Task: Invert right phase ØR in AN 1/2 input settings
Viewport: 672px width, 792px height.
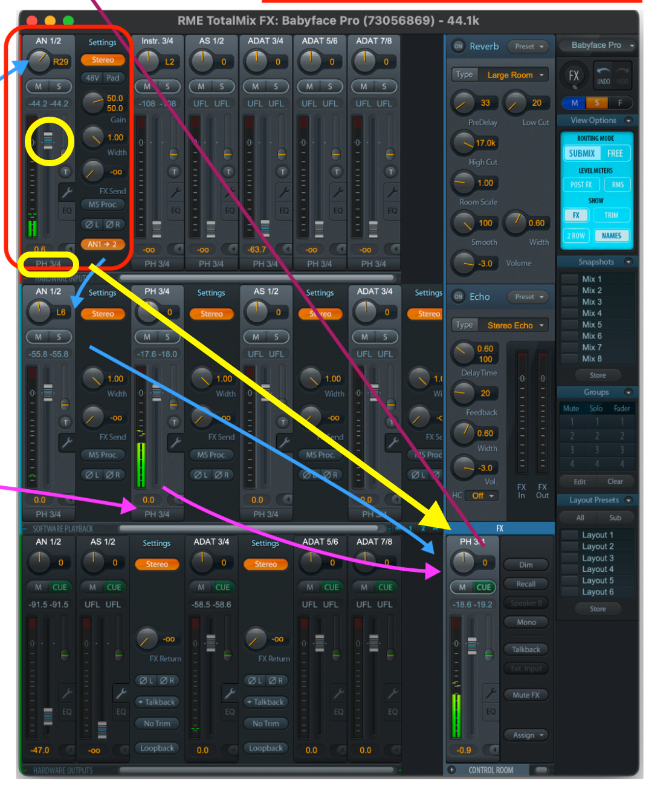Action: tap(113, 224)
